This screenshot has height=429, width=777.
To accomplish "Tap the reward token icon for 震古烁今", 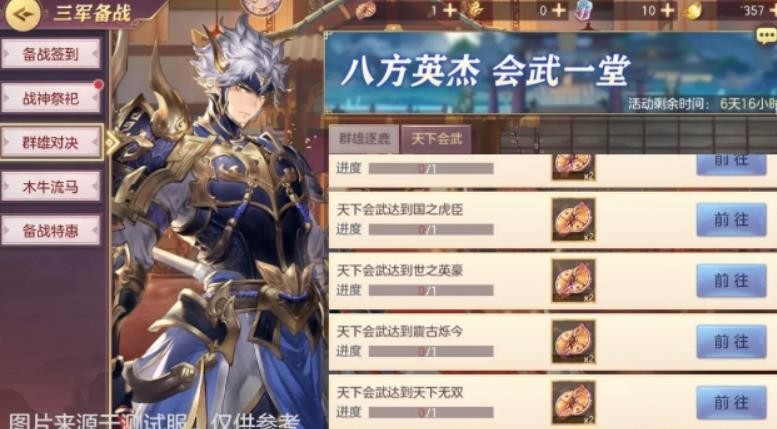I will (573, 342).
